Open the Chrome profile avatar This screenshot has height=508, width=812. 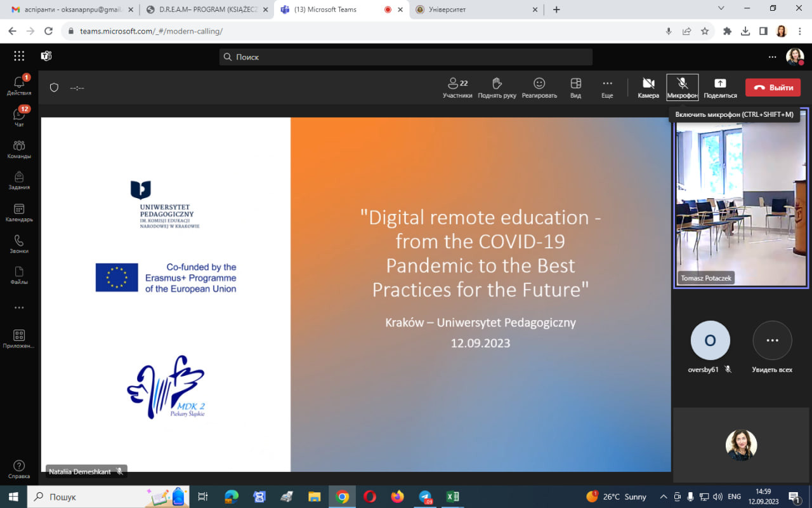point(781,31)
